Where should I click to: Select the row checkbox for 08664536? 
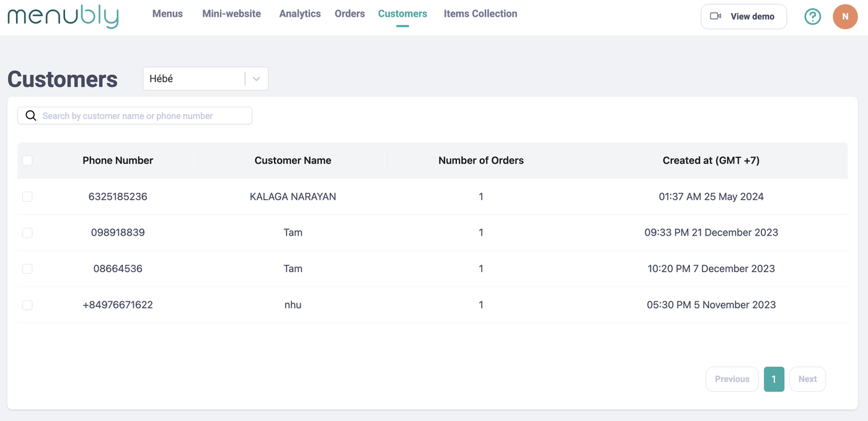click(27, 269)
